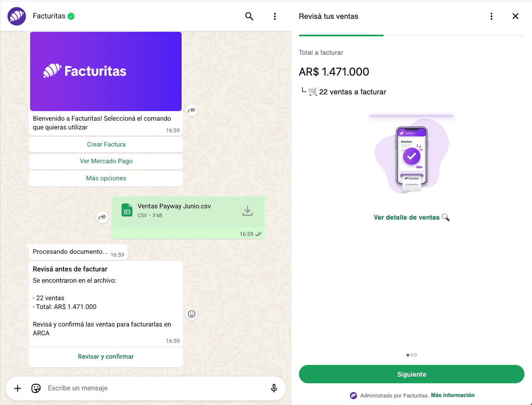532x405 pixels.
Task: Click the '- Total: AR$ 1.471.000' line
Action: [65, 307]
